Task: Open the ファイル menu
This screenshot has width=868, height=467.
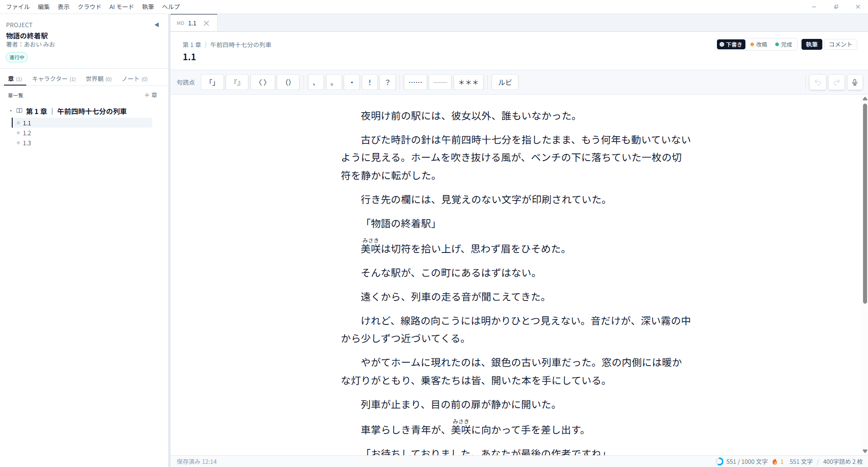Action: pyautogui.click(x=18, y=7)
